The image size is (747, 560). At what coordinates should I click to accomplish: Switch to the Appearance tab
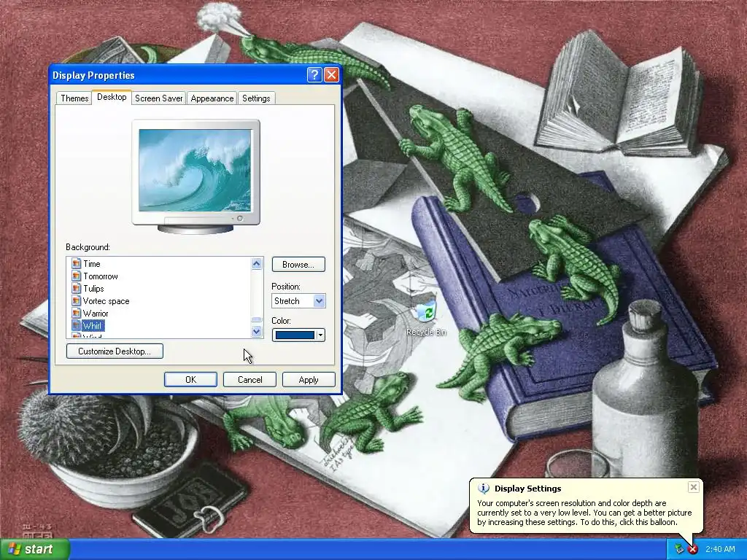coord(212,98)
